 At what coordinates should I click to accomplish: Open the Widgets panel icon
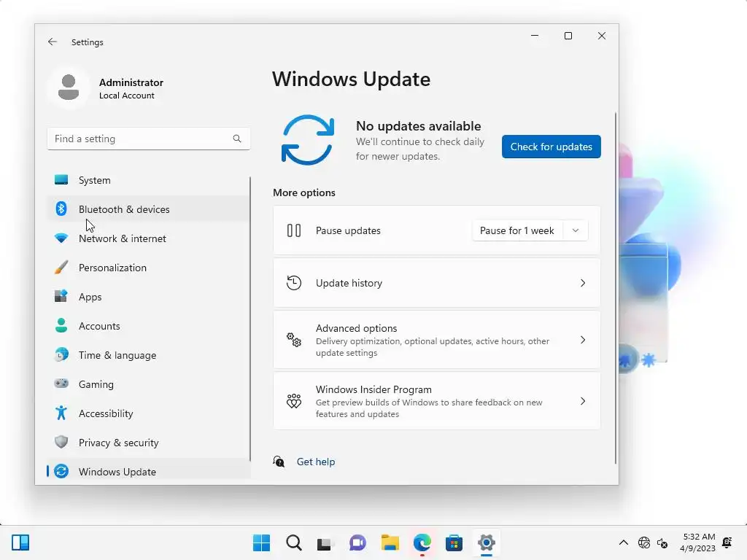(x=20, y=542)
